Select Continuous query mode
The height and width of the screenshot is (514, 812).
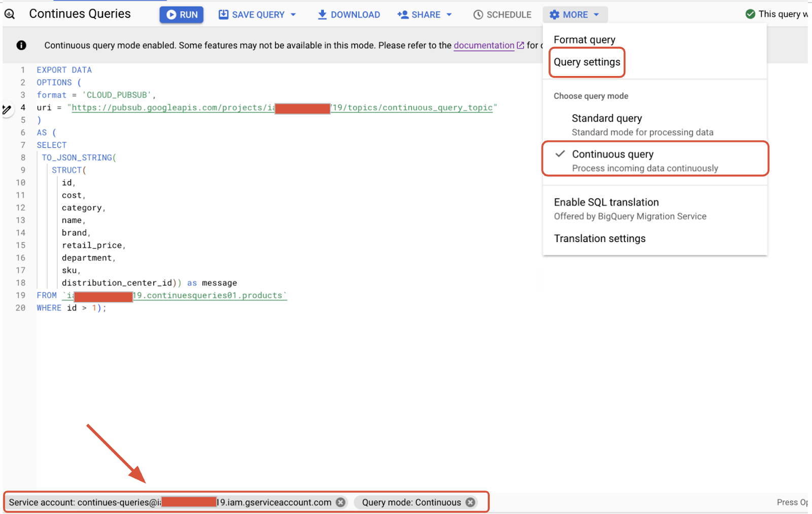click(x=613, y=154)
